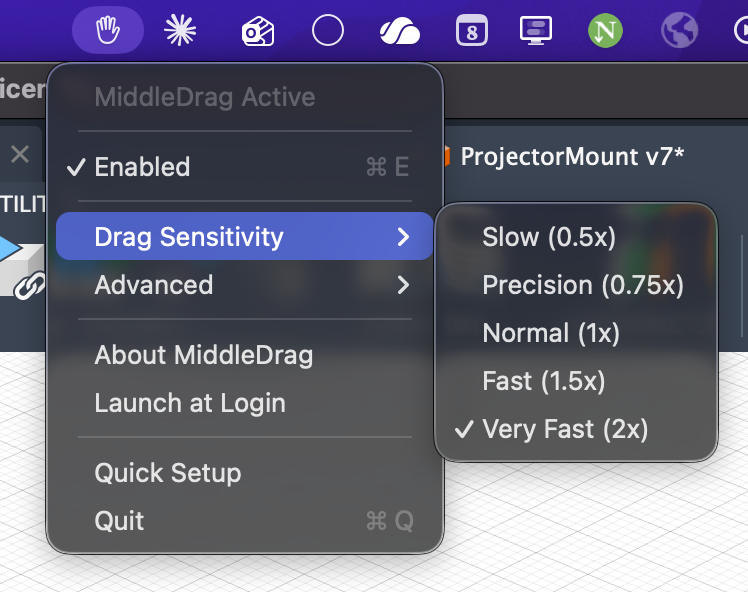Toggle the Enabled menu option

[142, 167]
